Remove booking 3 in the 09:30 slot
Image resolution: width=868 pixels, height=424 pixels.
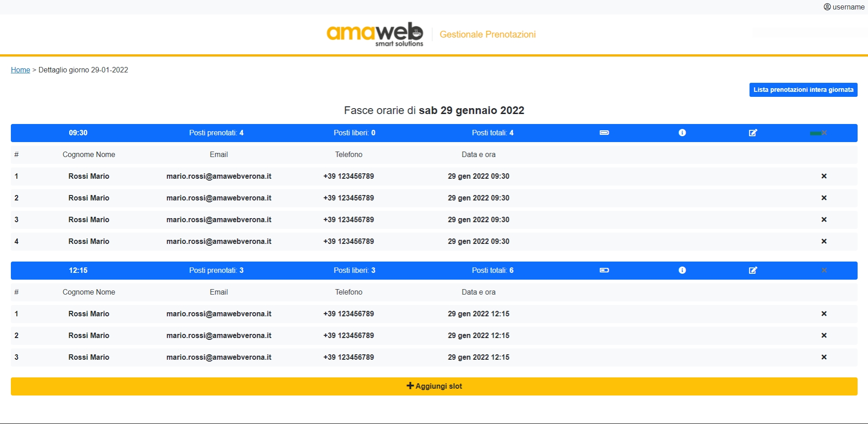[824, 219]
